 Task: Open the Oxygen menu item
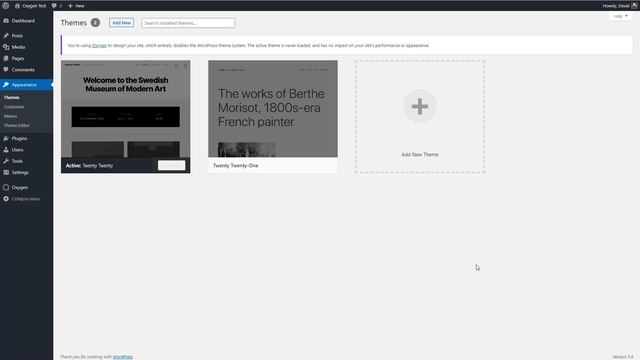point(20,187)
